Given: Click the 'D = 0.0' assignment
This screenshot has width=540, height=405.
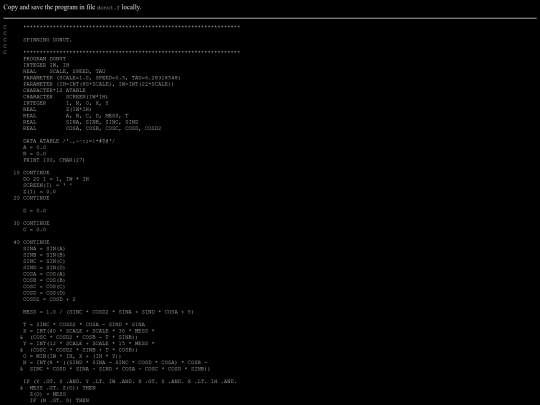Looking at the screenshot, I should (x=34, y=211).
